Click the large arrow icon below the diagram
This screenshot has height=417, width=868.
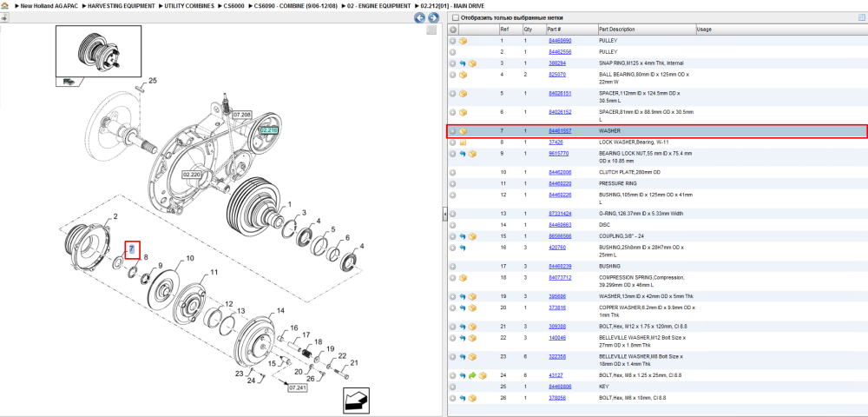point(354,400)
